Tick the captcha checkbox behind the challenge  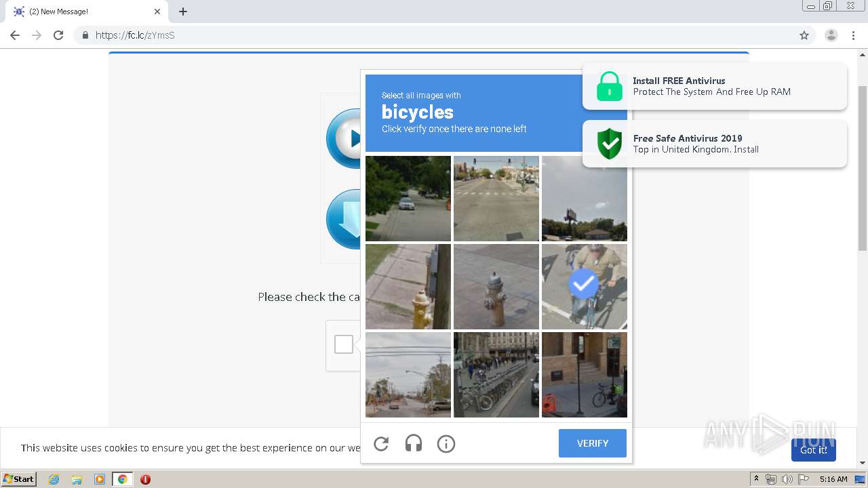click(x=344, y=344)
